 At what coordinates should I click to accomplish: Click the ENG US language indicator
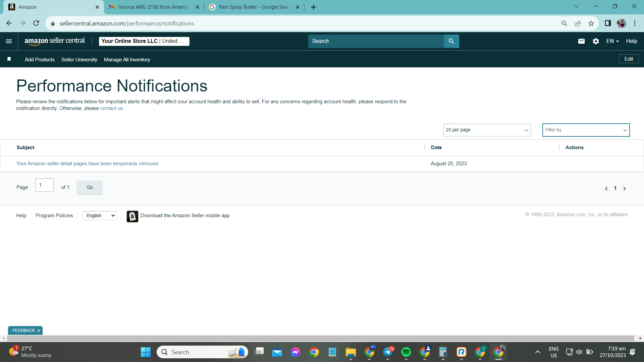(553, 352)
